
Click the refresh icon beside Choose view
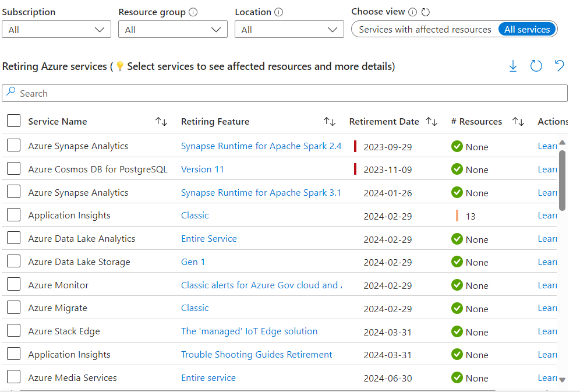[426, 12]
